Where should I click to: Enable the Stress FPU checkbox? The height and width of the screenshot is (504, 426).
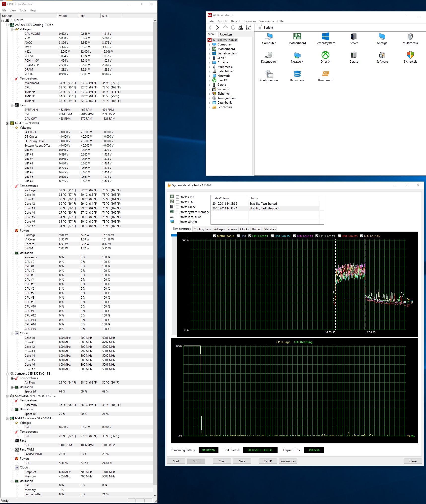point(177,202)
